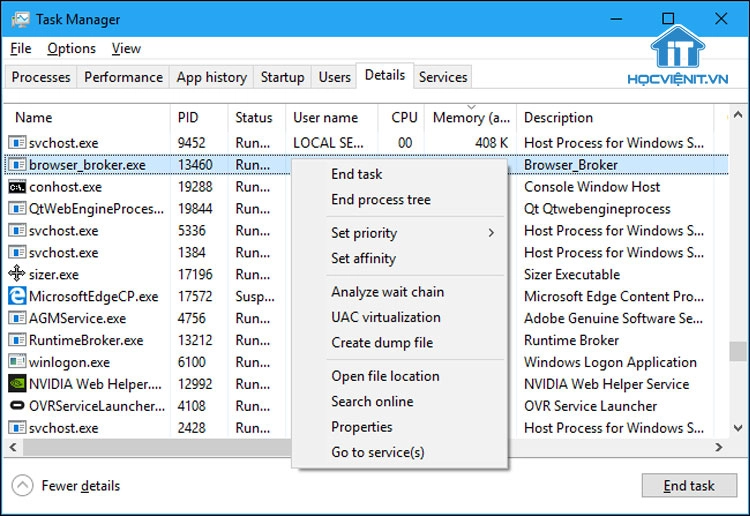750x516 pixels.
Task: Click the Fewer details link
Action: click(x=81, y=486)
